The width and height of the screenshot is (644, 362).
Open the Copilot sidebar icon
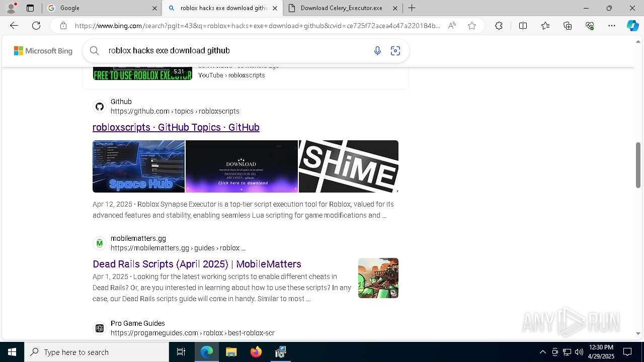pos(632,26)
